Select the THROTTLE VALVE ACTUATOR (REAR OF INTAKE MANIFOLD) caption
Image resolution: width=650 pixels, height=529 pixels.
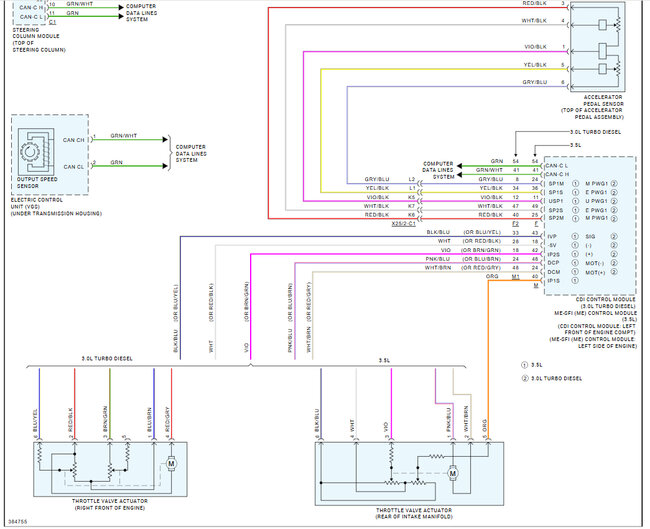414,513
